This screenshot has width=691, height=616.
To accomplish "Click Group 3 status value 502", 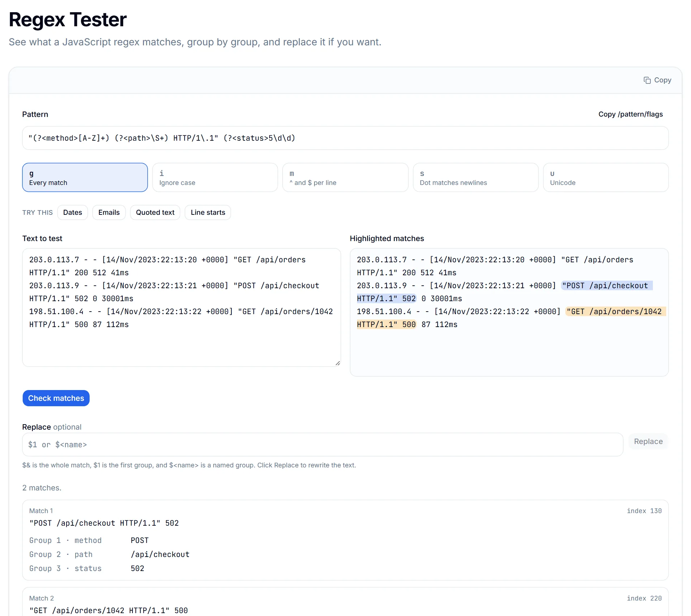I will tap(137, 569).
